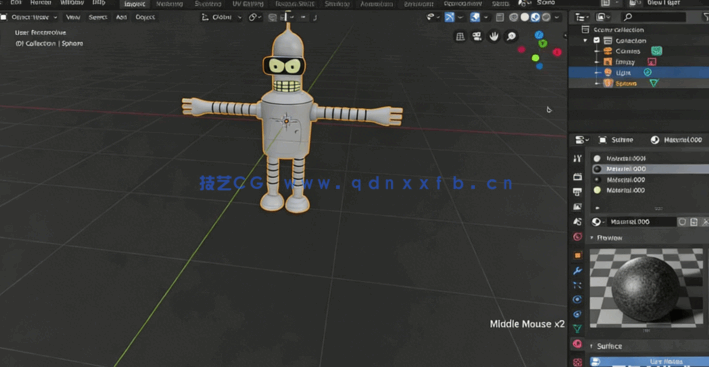Switch to the Sculpting workspace tab
709x367 pixels.
coord(208,4)
